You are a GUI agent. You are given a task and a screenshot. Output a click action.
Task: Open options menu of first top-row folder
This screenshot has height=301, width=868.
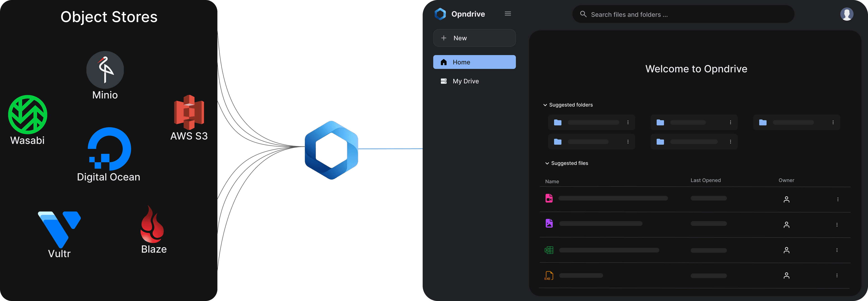[628, 122]
